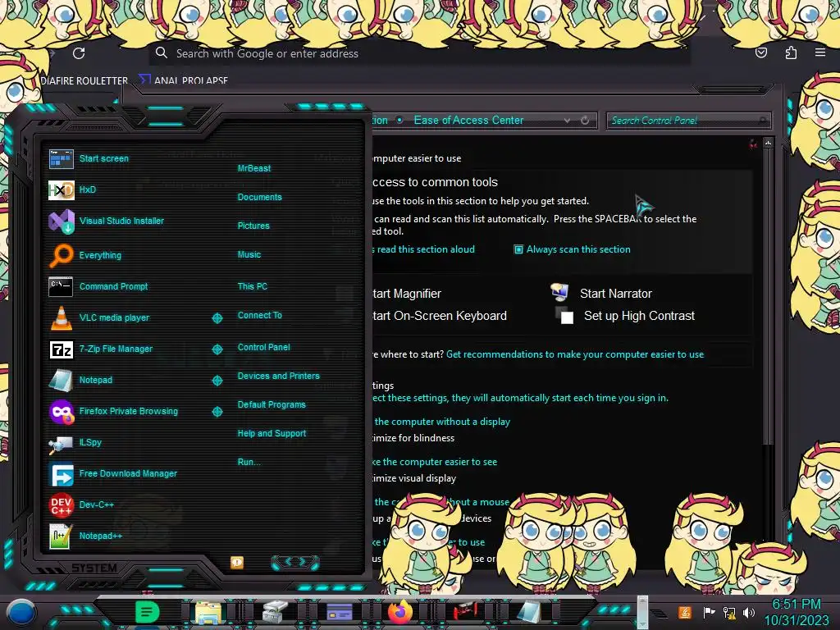Open Action Center flag tray icon

point(708,612)
